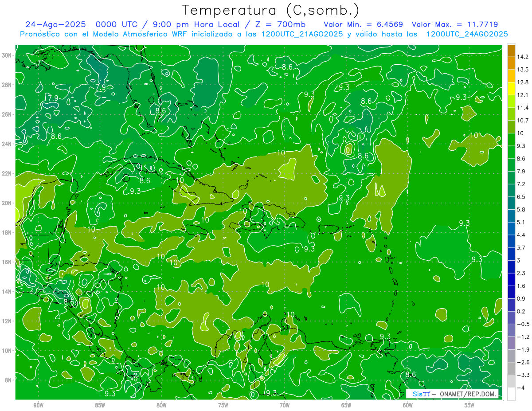
Task: Select the valid-until time '1200UTC_24AGO2025'
Action: pos(467,34)
